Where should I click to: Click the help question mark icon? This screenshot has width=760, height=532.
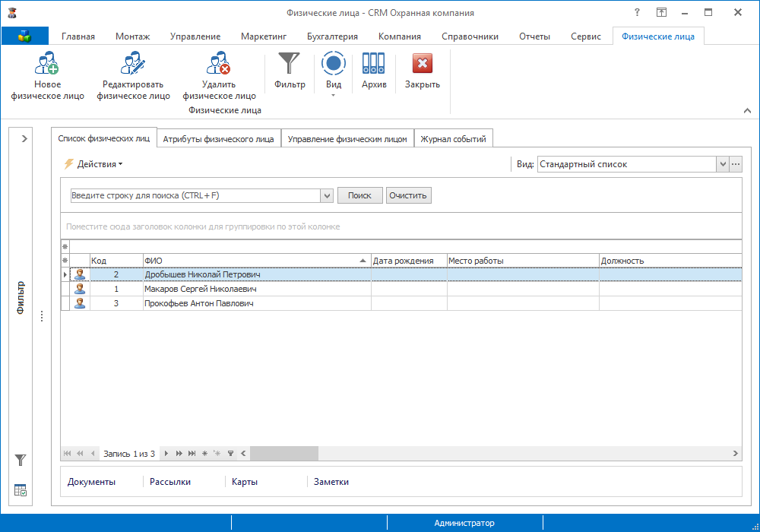coord(637,13)
